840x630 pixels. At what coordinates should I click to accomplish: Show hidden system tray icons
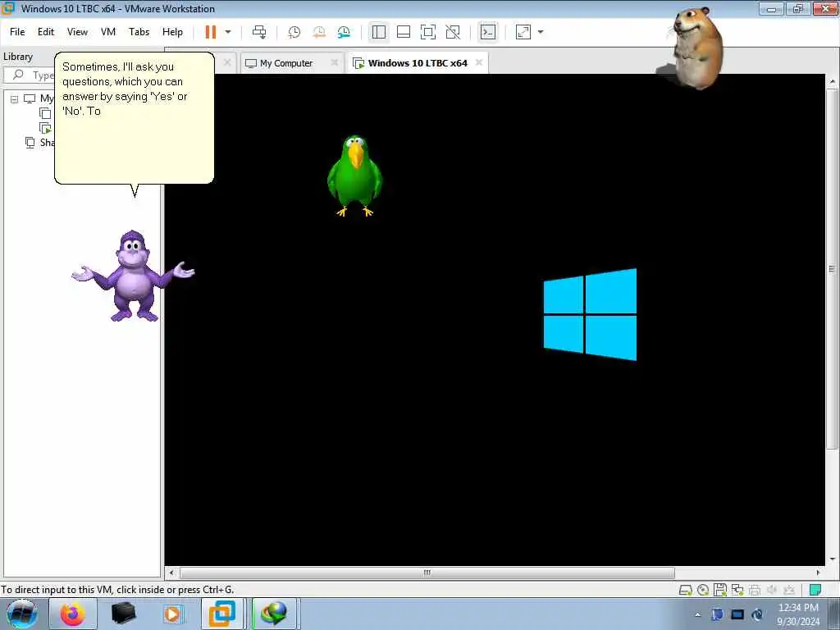(697, 615)
